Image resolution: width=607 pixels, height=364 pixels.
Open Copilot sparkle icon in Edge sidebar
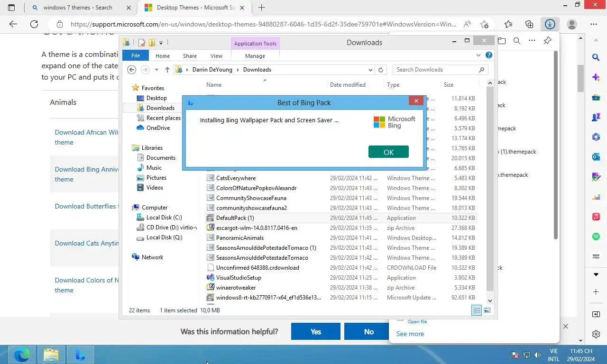[596, 77]
